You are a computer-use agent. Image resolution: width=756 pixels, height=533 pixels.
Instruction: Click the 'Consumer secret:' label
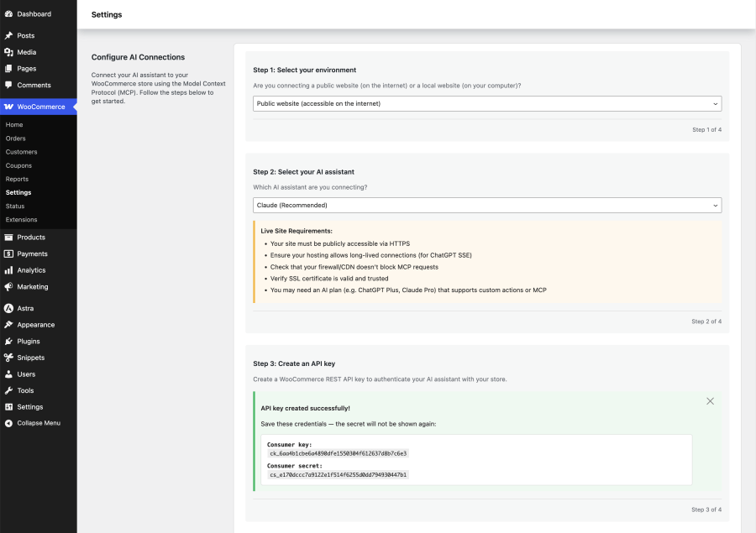pos(295,466)
